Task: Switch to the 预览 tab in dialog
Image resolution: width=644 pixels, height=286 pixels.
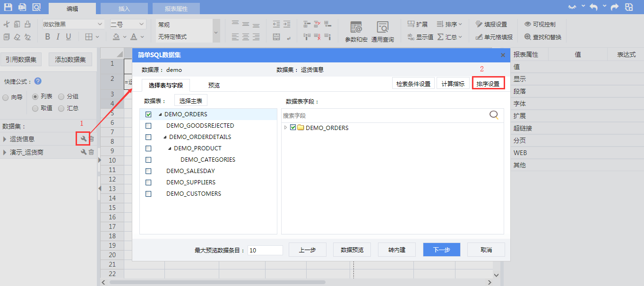Action: coord(214,86)
